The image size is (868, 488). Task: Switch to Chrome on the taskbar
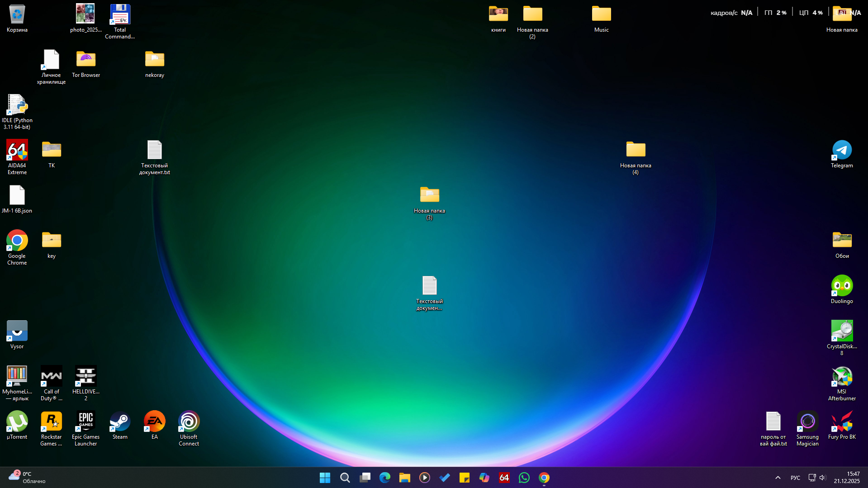coord(544,478)
